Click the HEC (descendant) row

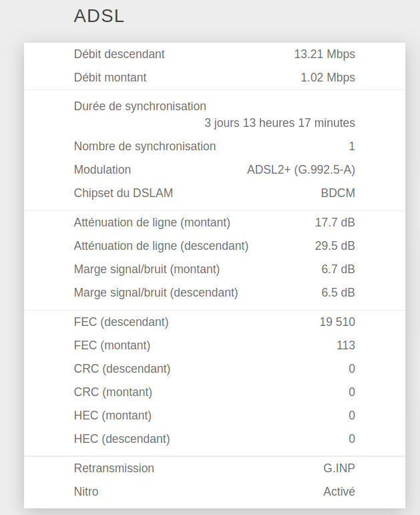pos(214,439)
